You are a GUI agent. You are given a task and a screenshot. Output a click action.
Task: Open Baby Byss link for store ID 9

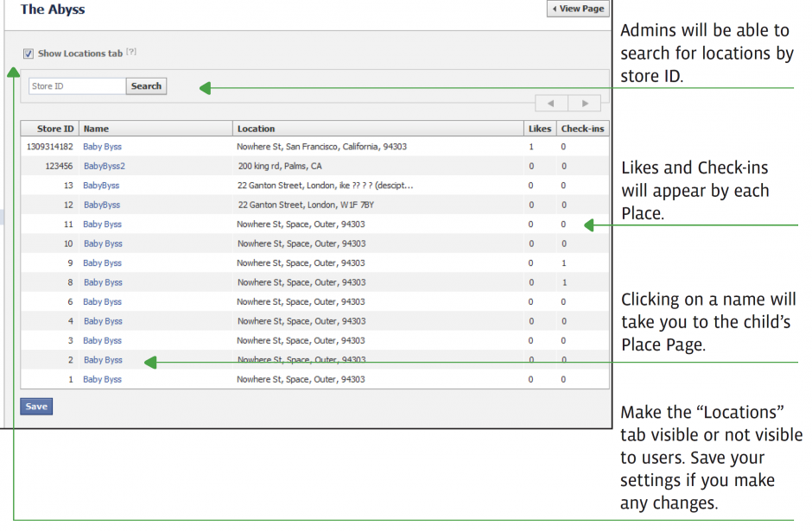pos(102,263)
